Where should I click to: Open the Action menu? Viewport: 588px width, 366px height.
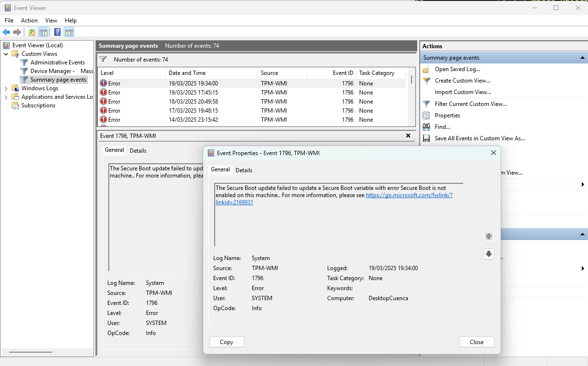[29, 21]
